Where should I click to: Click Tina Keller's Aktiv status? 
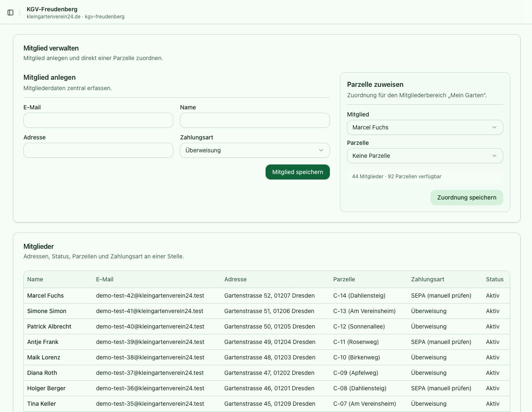pos(493,404)
